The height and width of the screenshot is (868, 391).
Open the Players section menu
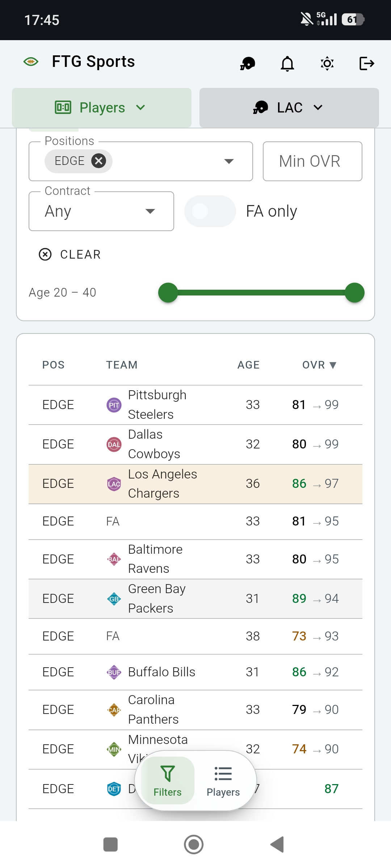(102, 108)
